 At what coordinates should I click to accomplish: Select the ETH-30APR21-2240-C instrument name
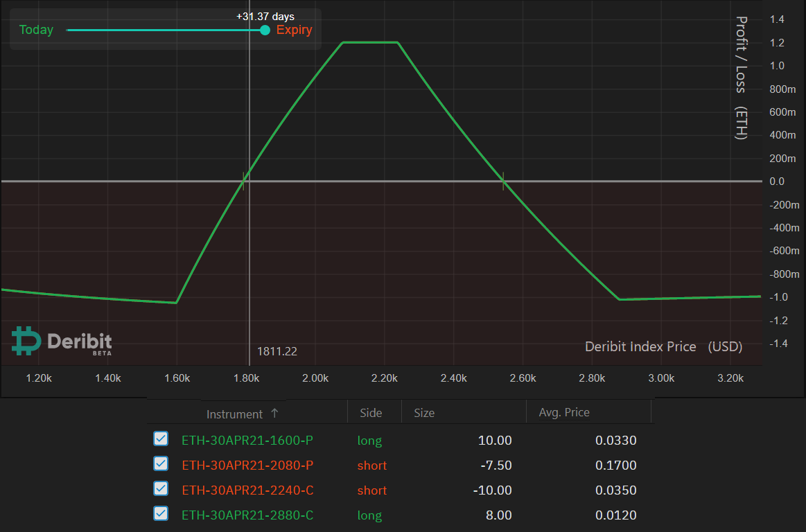247,490
